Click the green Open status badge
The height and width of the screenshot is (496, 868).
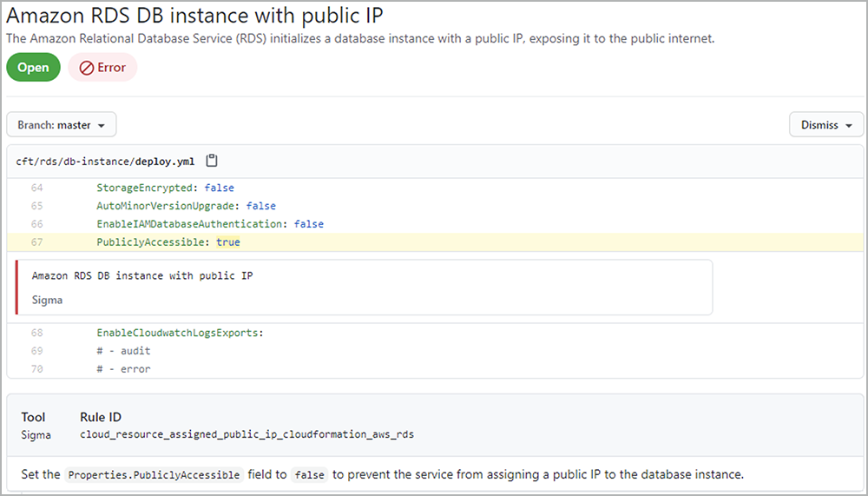click(33, 68)
